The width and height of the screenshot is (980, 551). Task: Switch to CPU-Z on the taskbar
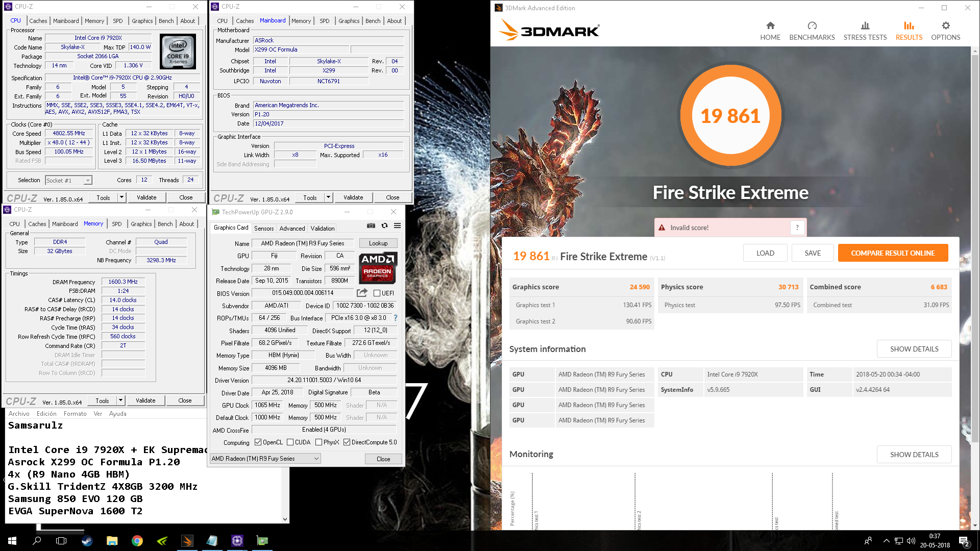pos(237,541)
